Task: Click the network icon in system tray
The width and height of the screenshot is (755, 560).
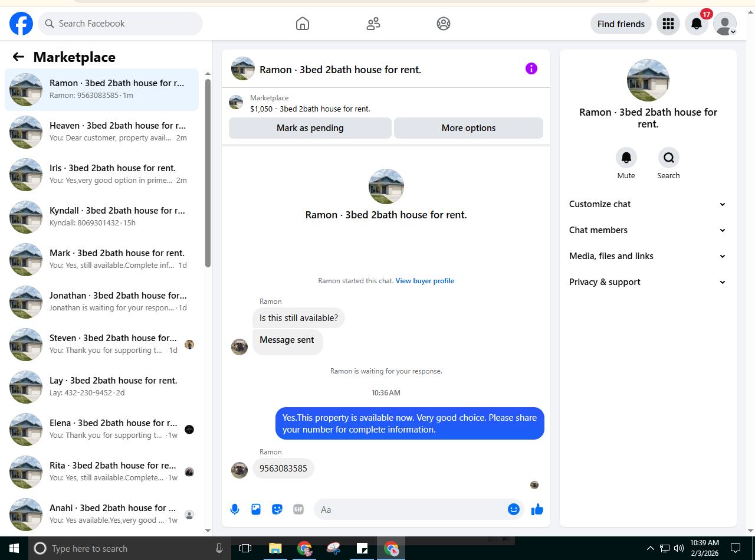Action: coord(665,548)
